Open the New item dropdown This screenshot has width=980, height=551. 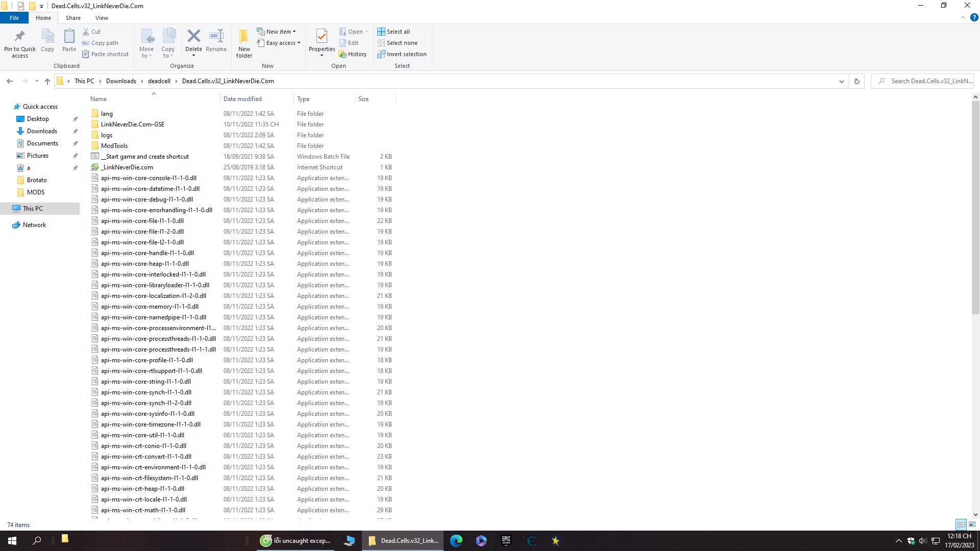pyautogui.click(x=277, y=32)
